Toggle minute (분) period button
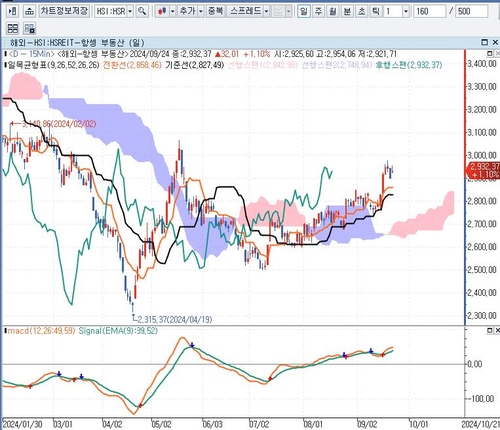The width and height of the screenshot is (500, 430). pos(347,11)
